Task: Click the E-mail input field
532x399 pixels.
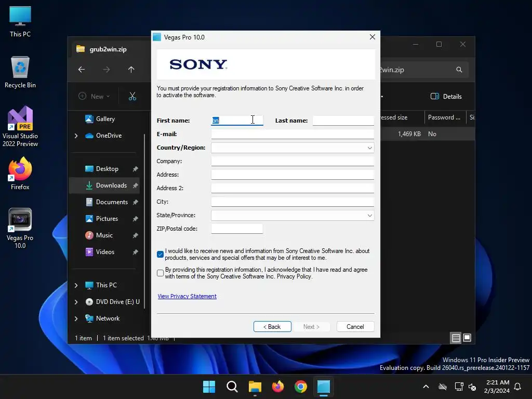Action: (292, 134)
